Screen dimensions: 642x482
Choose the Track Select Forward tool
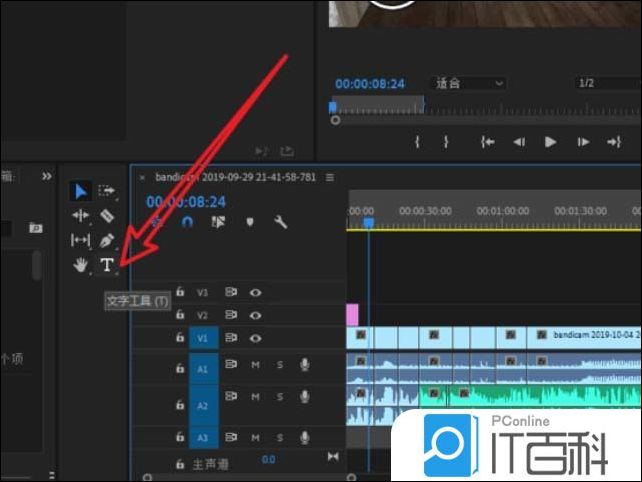[107, 190]
